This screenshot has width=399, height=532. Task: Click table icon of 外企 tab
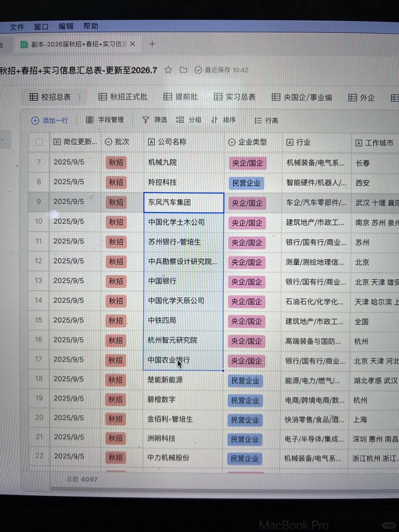[x=352, y=98]
